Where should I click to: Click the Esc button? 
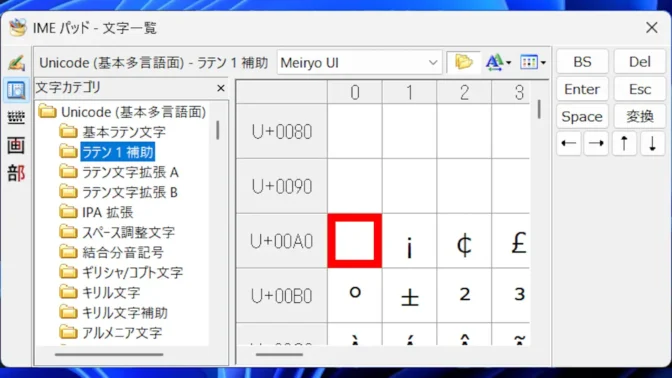click(x=639, y=90)
